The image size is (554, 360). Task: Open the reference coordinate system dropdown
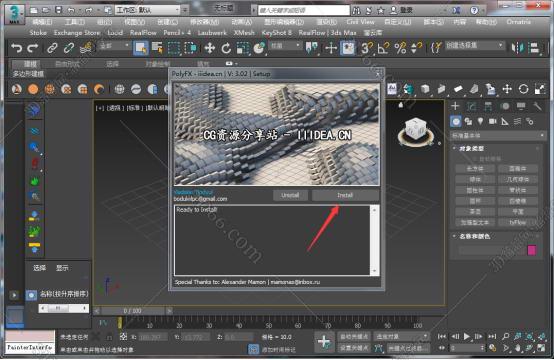coord(285,46)
